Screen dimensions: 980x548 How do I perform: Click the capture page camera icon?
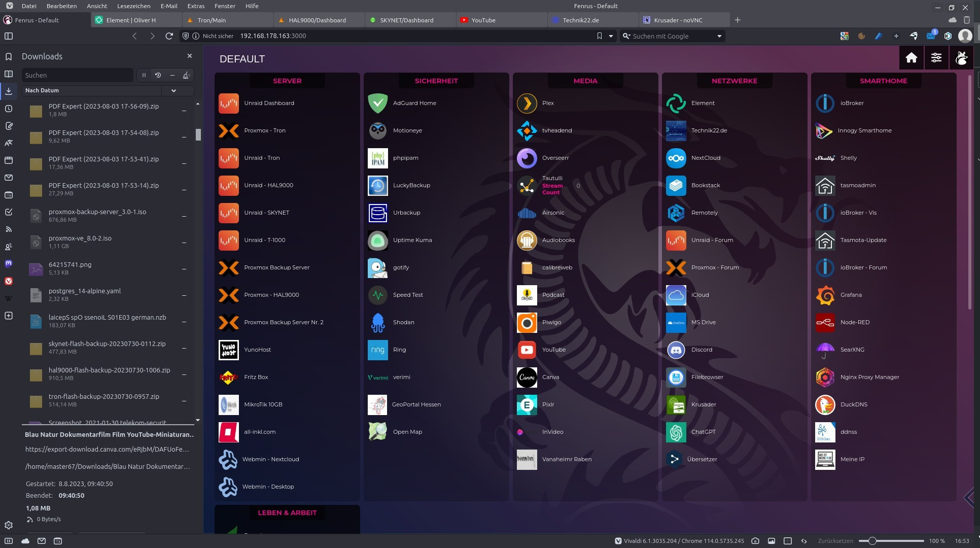[755, 541]
